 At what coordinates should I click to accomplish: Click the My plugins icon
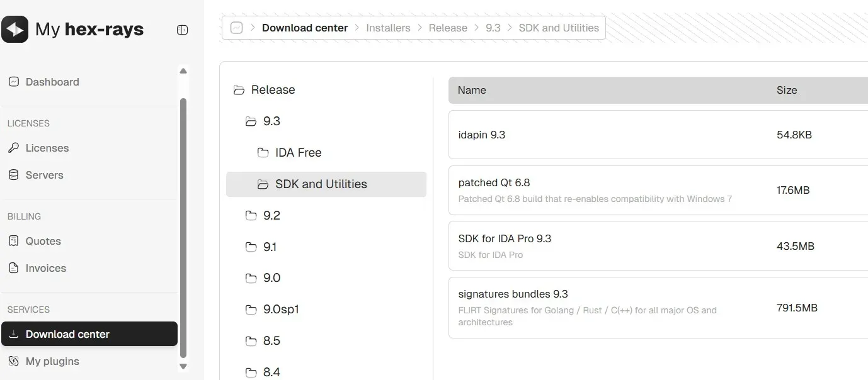pos(14,361)
